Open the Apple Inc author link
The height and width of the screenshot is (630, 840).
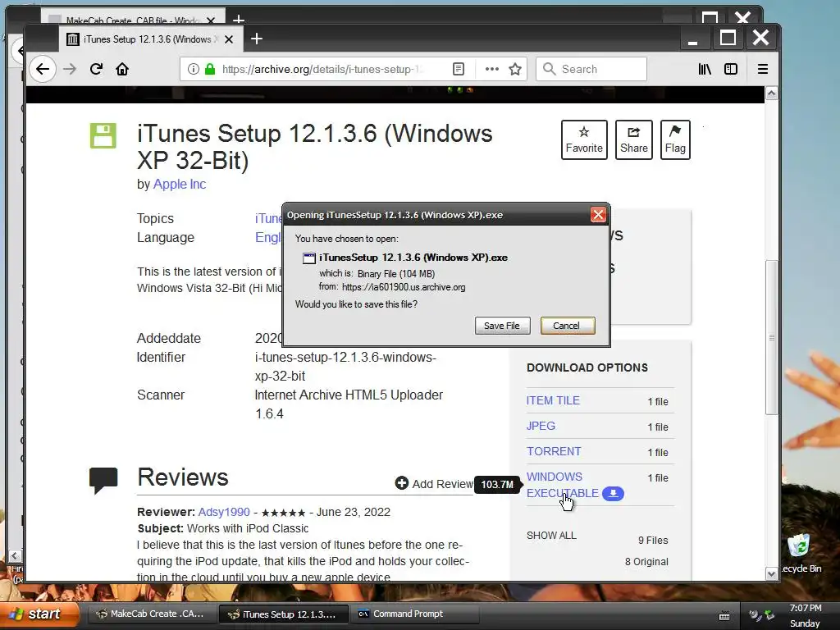click(x=180, y=184)
